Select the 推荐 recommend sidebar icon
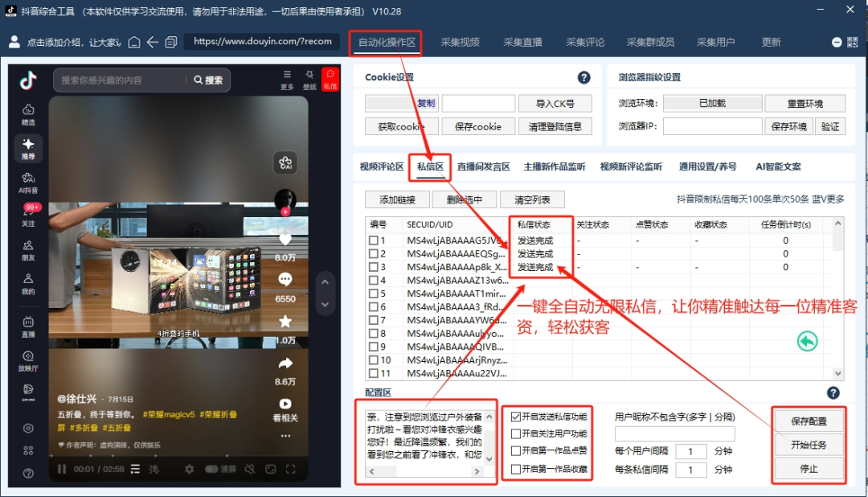This screenshot has width=868, height=497. click(28, 149)
